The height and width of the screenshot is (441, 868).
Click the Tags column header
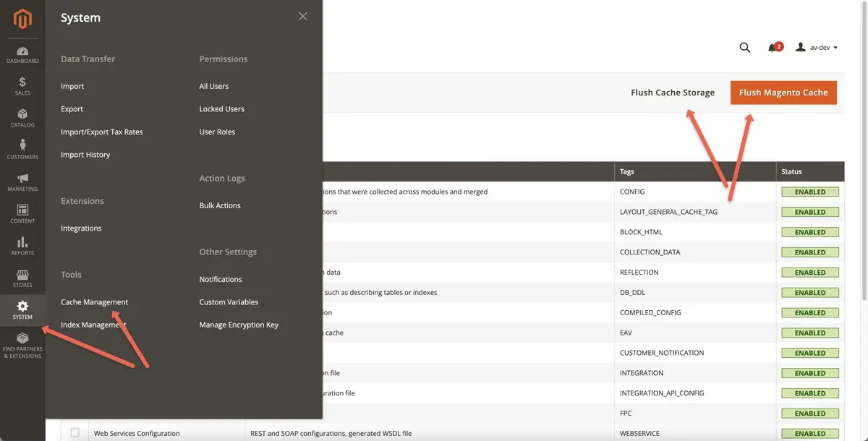[x=627, y=172]
